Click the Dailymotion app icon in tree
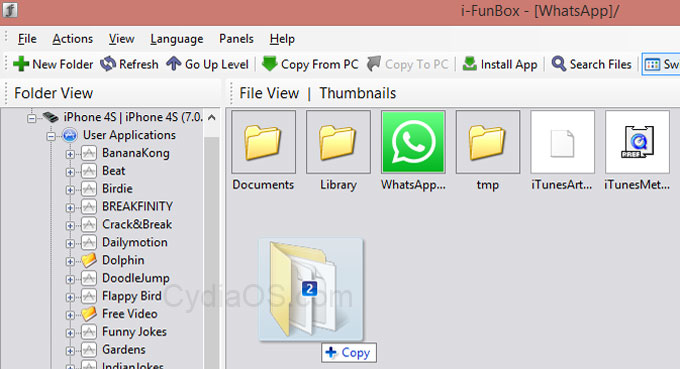 pyautogui.click(x=89, y=242)
